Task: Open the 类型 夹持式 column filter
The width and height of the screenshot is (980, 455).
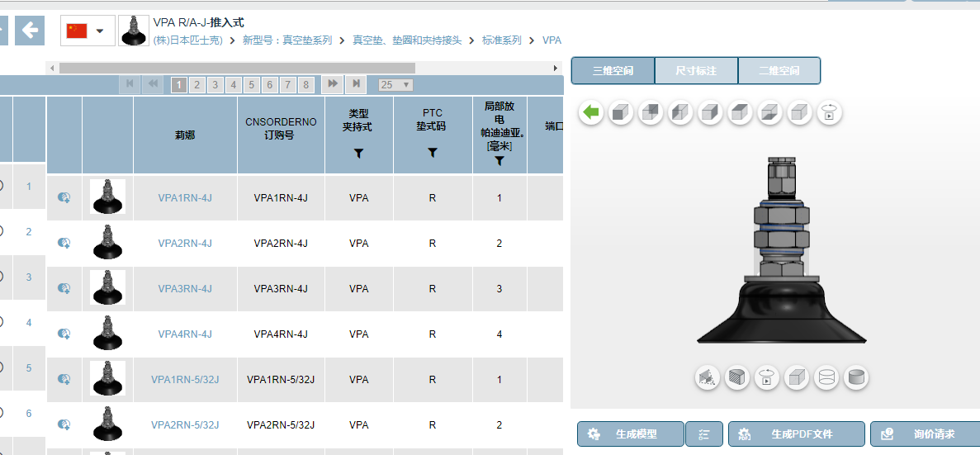Action: tap(359, 153)
